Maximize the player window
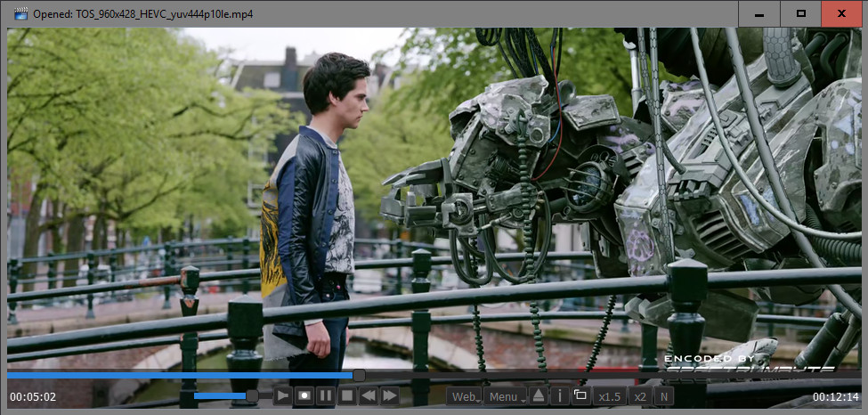868x415 pixels. [800, 14]
